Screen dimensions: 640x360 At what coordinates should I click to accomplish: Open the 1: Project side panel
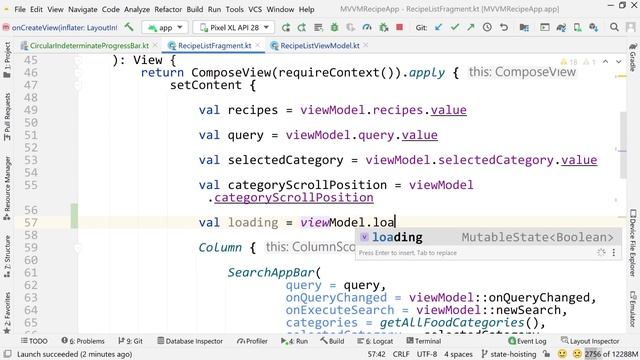click(7, 60)
